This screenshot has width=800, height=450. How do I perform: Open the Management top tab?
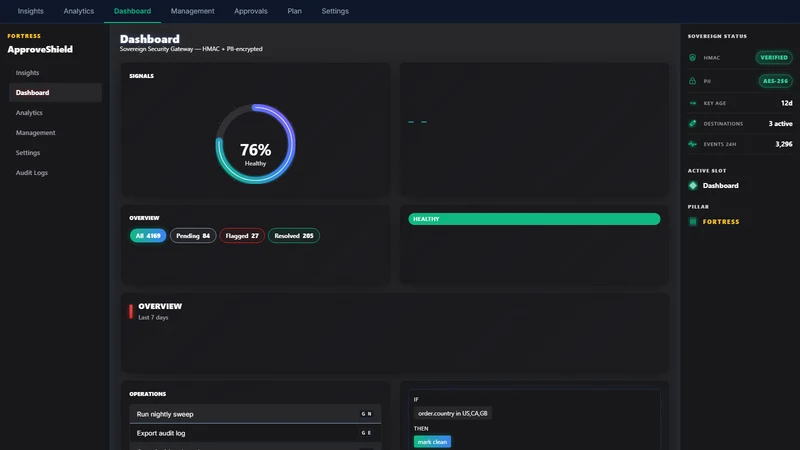[x=192, y=11]
